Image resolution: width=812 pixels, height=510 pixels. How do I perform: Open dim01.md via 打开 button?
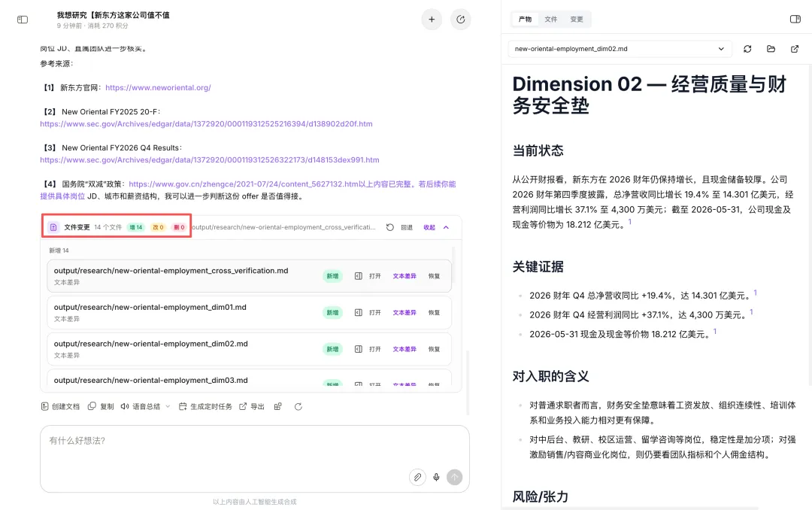tap(368, 312)
